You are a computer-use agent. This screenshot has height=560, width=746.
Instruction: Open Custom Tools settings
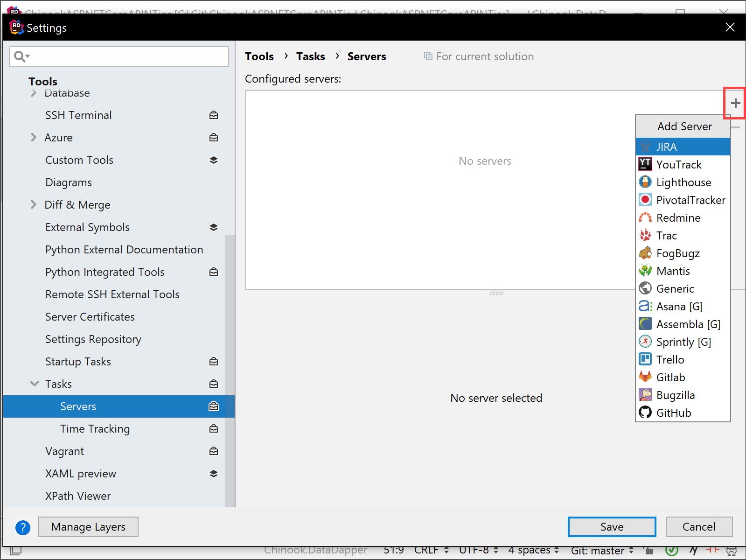click(79, 160)
